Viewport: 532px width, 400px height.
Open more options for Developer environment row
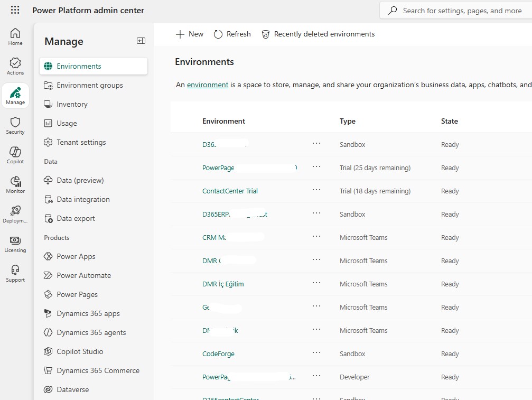[316, 376]
